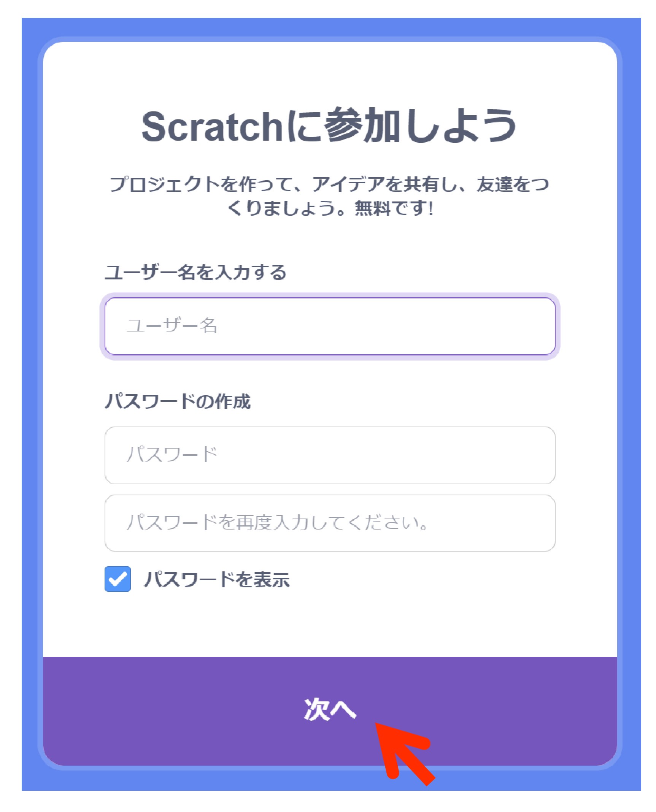This screenshot has height=812, width=656.
Task: Click the パスワードを表示 label text
Action: point(217,580)
